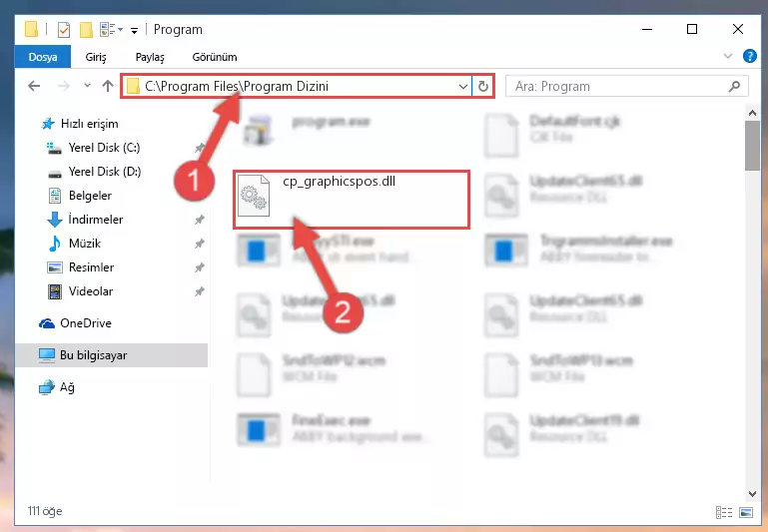Unpin İndirmeler from quick access
This screenshot has height=532, width=768.
200,220
